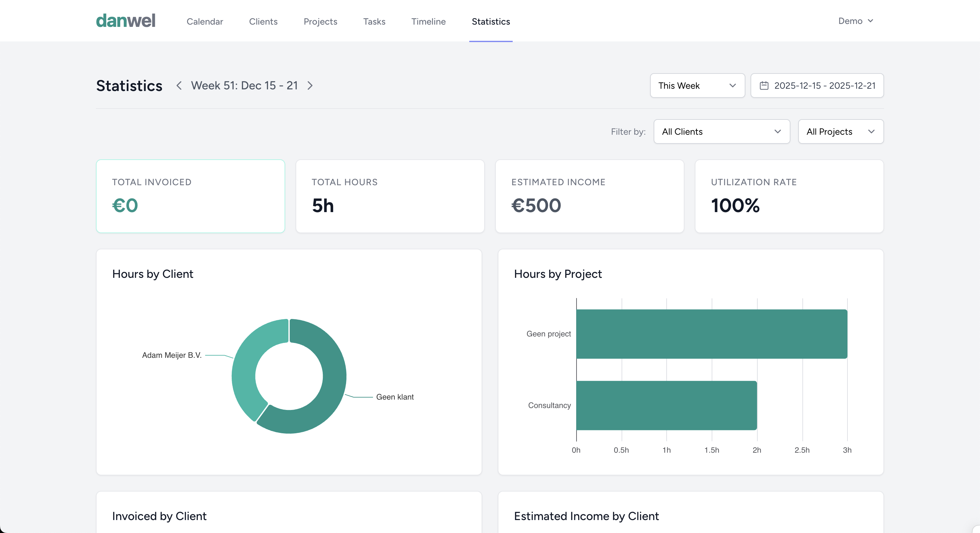Open the Clients tab
Screen dimensions: 980x533
pyautogui.click(x=263, y=22)
